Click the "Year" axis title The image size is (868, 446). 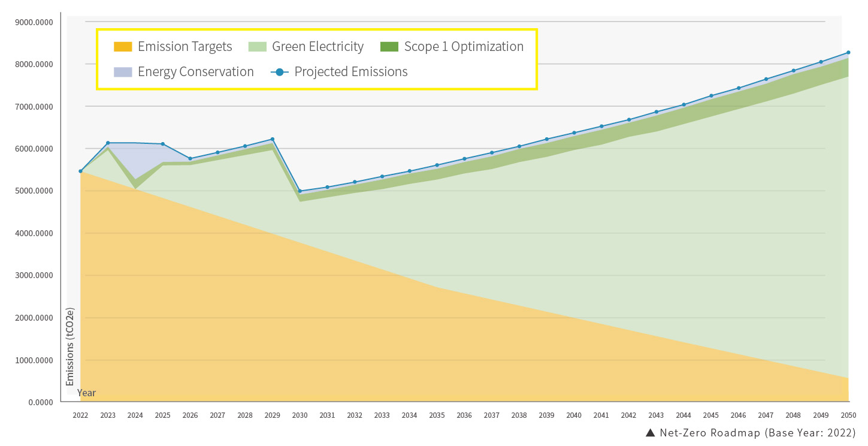click(x=86, y=393)
